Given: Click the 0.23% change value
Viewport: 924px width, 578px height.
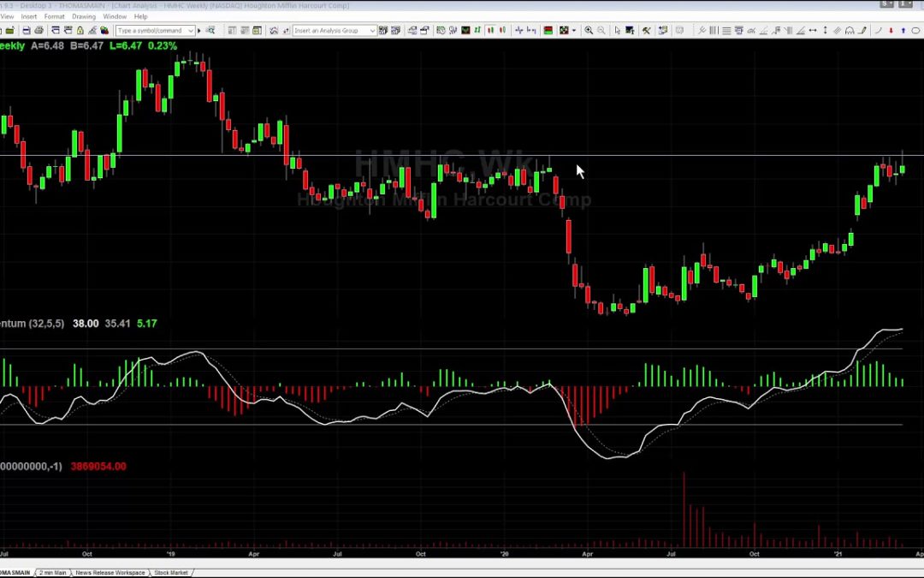Looking at the screenshot, I should 162,45.
